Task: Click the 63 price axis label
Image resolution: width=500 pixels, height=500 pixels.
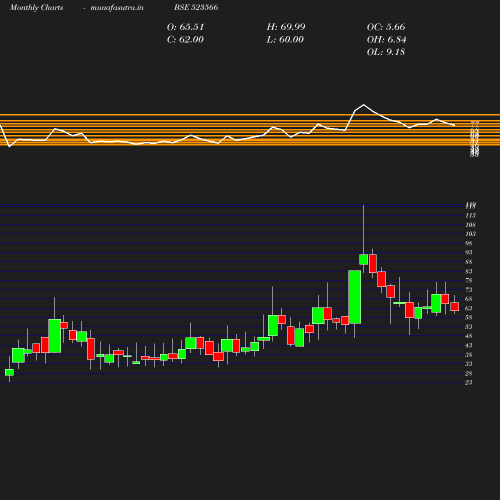Action: tap(469, 308)
